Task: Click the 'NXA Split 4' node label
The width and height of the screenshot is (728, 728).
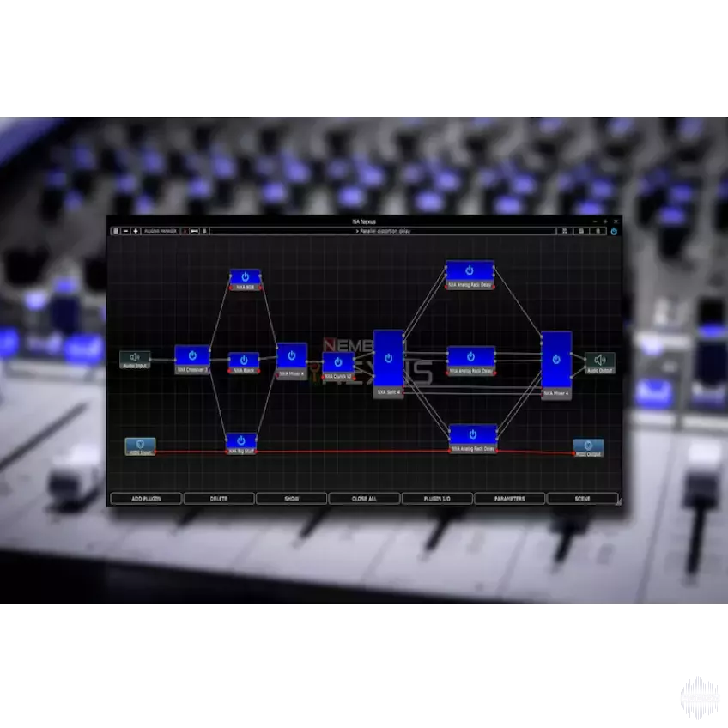Action: point(389,392)
